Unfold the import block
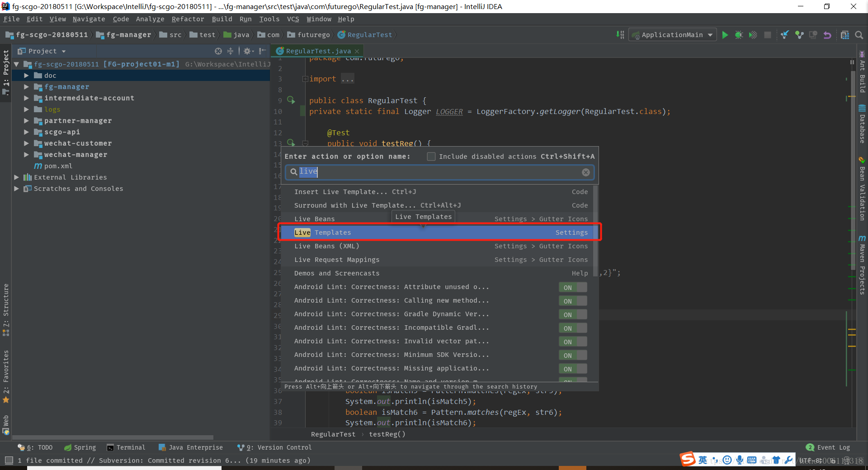Image resolution: width=868 pixels, height=470 pixels. [305, 79]
